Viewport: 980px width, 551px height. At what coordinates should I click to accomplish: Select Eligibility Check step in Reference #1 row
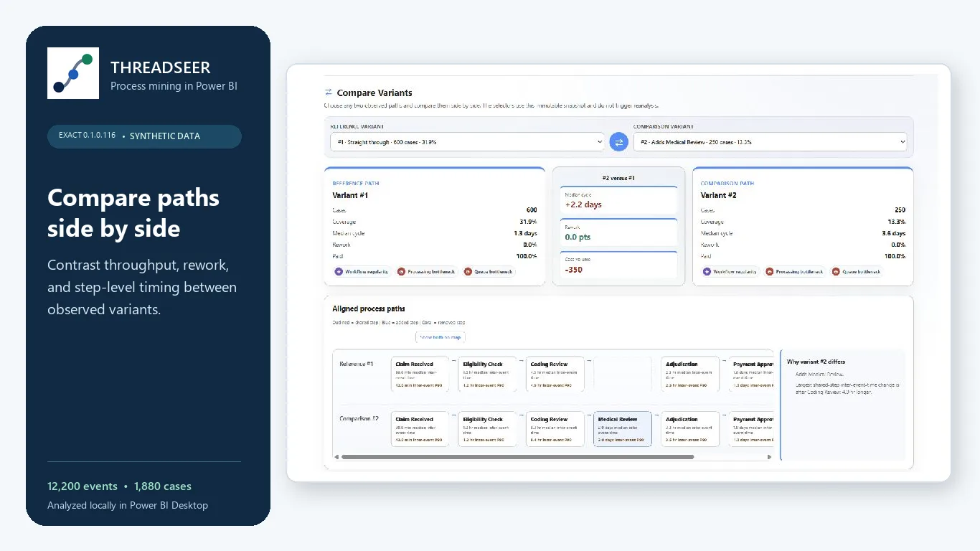tap(487, 375)
